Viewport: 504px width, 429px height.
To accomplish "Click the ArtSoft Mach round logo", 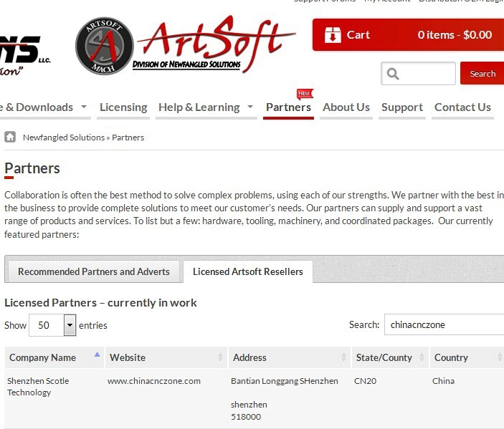I will (104, 46).
